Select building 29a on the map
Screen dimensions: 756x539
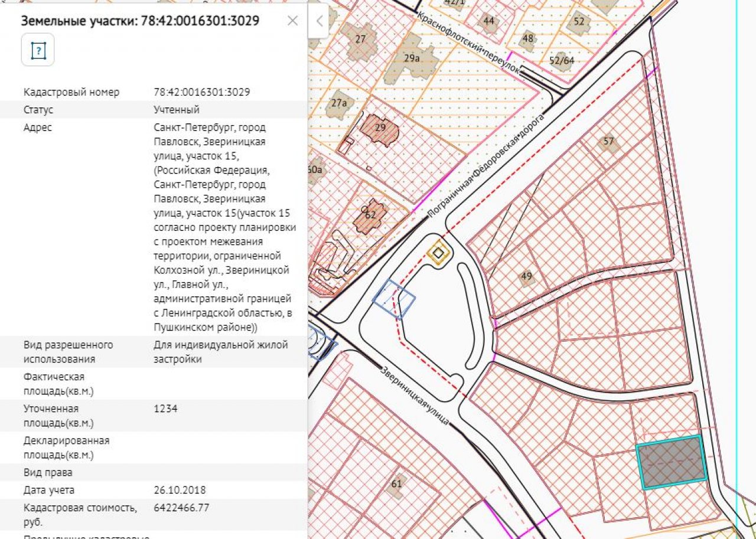coord(413,58)
